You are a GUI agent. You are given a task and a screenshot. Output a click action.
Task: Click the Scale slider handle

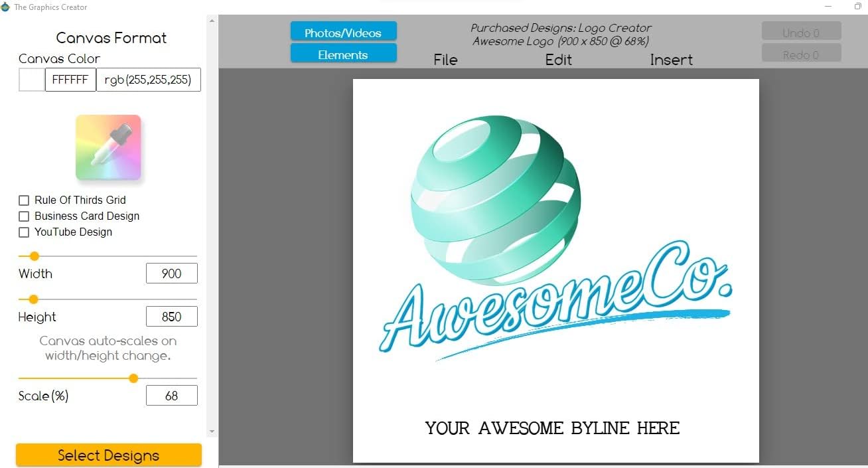133,378
